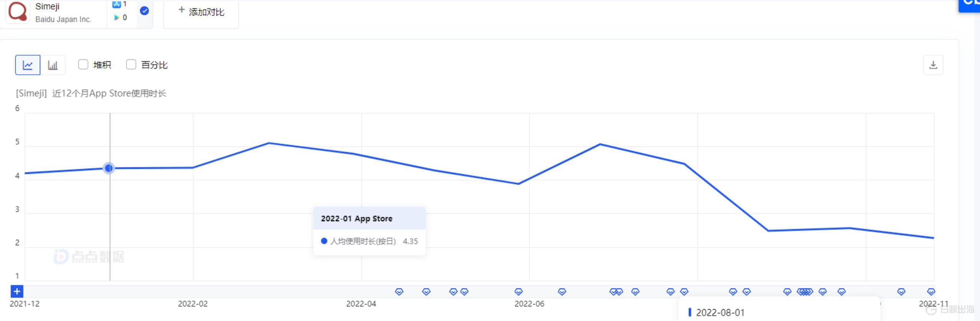Switch to the bar chart view

(x=53, y=65)
